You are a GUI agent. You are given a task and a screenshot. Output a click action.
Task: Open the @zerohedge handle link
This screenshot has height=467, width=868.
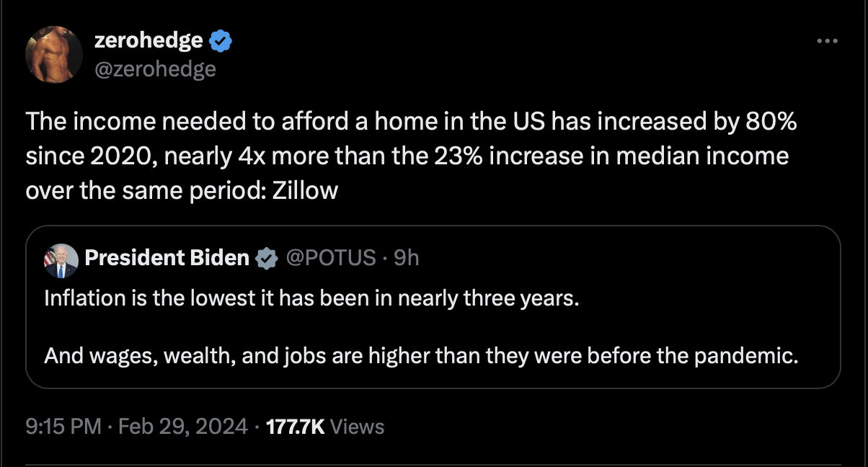(x=155, y=68)
